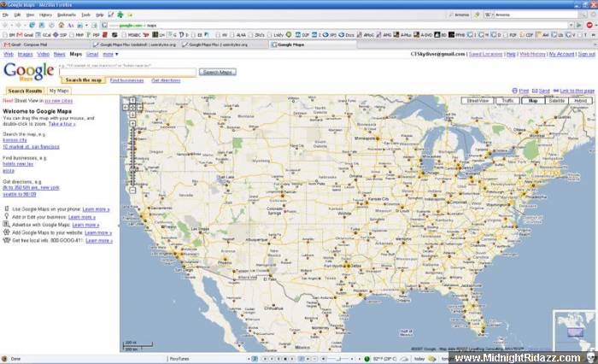Click the green Go arrow beside address bar
The height and width of the screenshot is (364, 598).
pyautogui.click(x=578, y=25)
